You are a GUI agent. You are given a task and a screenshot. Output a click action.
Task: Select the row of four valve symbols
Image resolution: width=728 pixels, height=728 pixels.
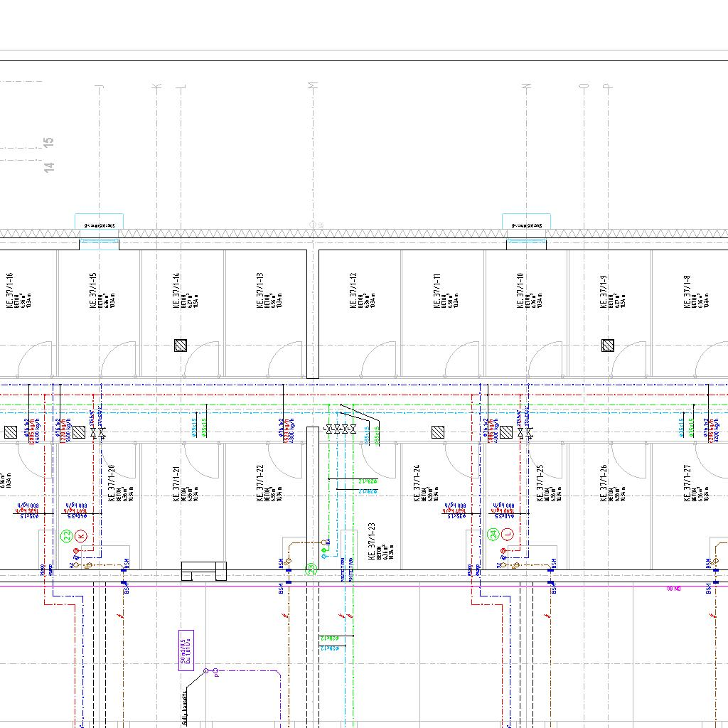pyautogui.click(x=340, y=429)
